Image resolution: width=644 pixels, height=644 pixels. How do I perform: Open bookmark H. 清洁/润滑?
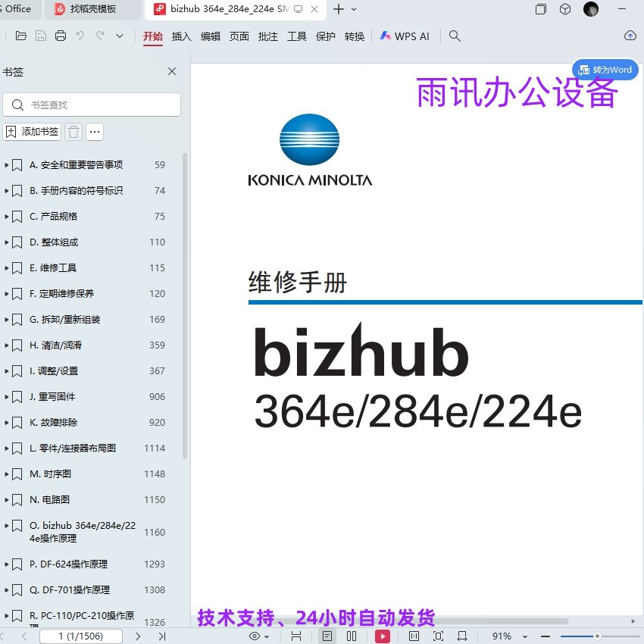(55, 345)
